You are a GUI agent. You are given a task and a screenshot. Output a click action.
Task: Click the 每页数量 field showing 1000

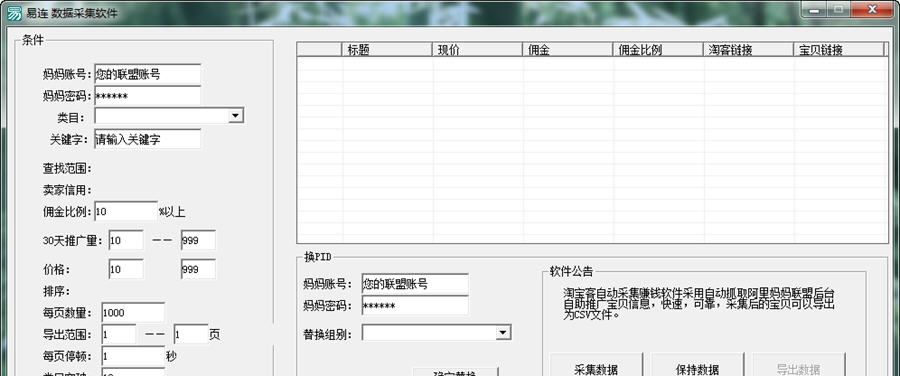(133, 313)
